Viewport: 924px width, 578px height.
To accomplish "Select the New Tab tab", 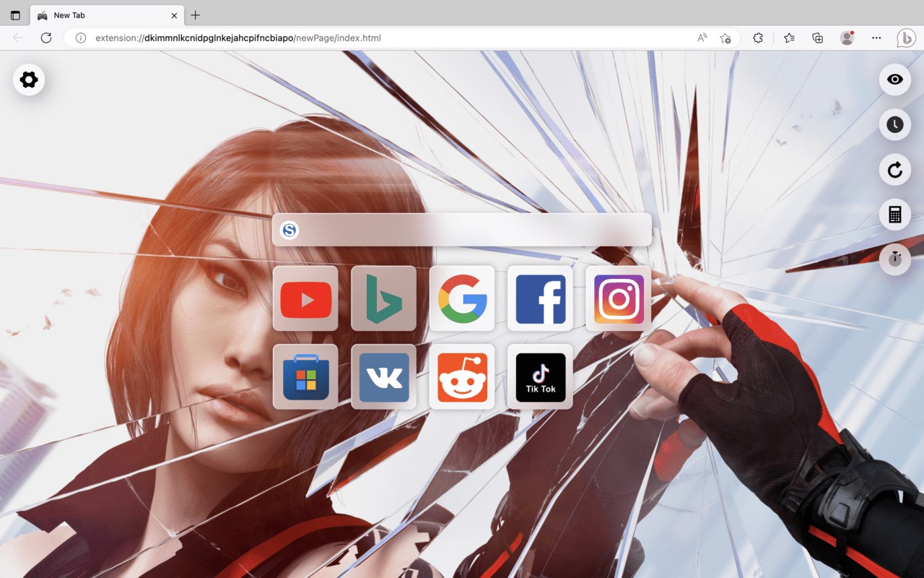I will tap(108, 15).
